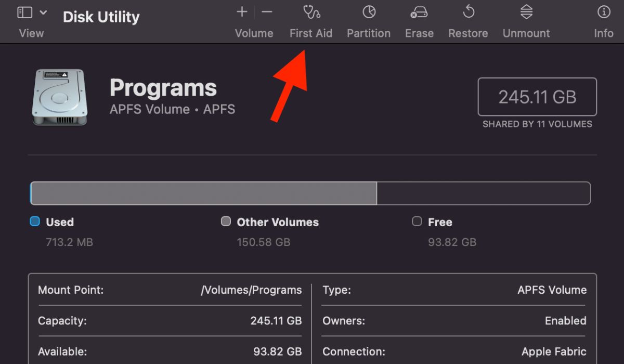Click the /Volumes/Programs mount point value

(x=251, y=290)
